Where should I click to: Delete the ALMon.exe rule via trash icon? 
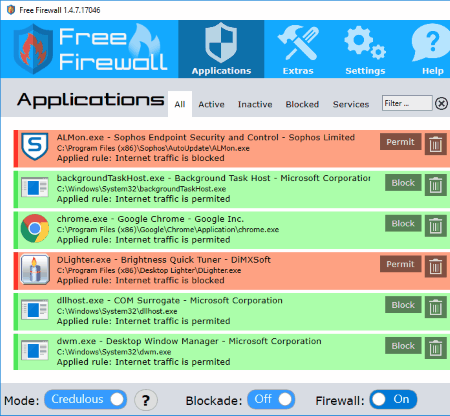click(x=435, y=144)
